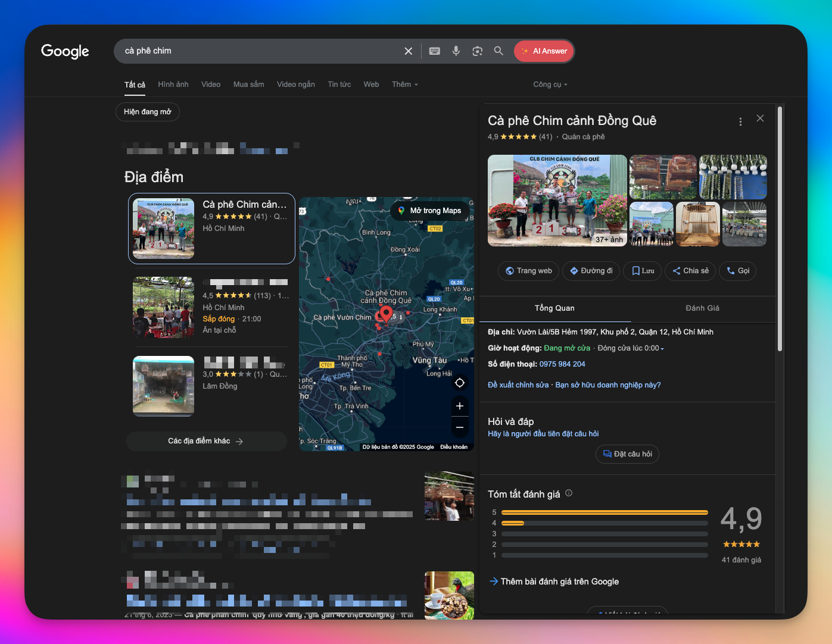
Task: Open the coffee and bird result thumbnail
Action: [x=449, y=595]
